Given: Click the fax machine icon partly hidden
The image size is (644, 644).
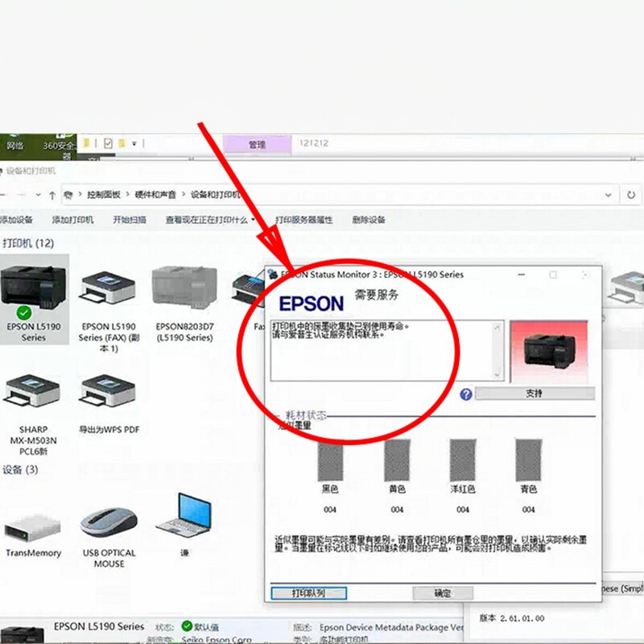Looking at the screenshot, I should point(248,290).
